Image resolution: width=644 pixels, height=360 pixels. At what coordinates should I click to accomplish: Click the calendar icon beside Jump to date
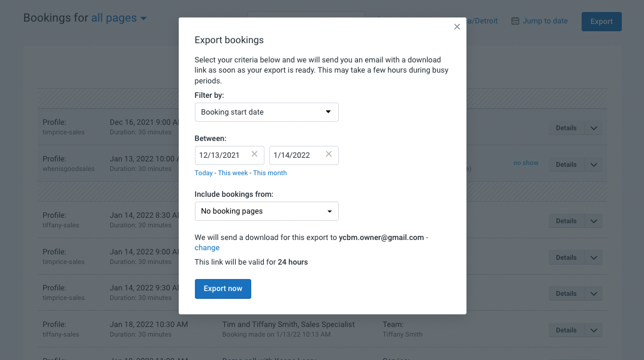click(x=514, y=20)
